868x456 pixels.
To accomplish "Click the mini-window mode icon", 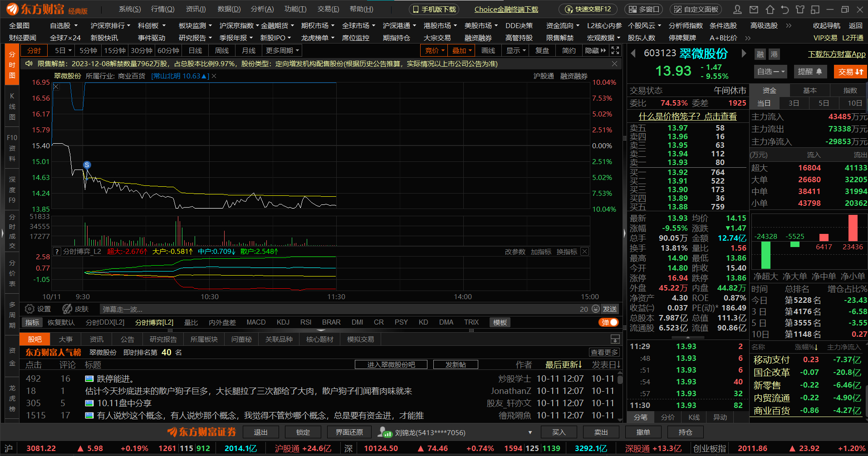I will 815,10.
